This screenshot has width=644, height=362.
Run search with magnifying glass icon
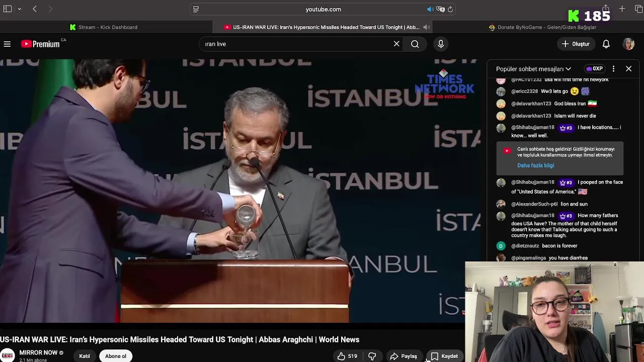pos(415,44)
